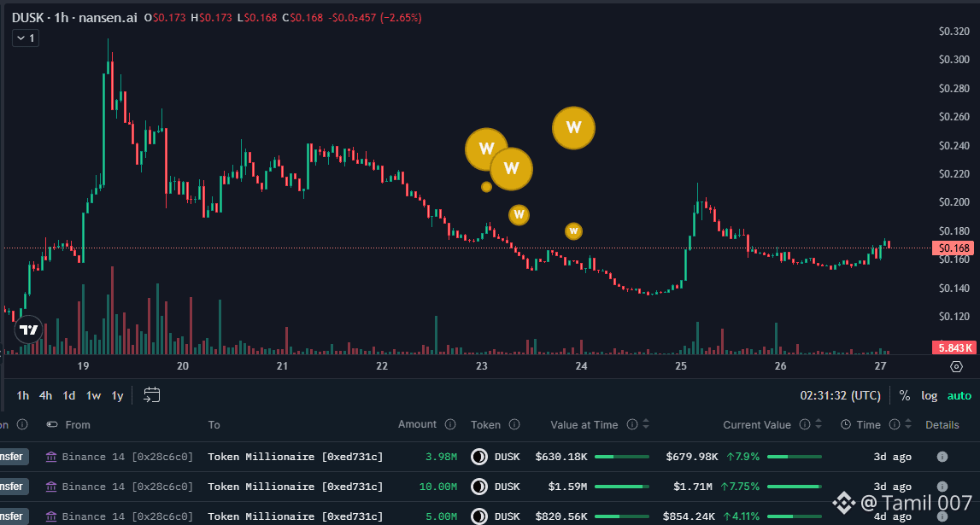
Task: Click the 10.00M amount value
Action: pos(437,487)
